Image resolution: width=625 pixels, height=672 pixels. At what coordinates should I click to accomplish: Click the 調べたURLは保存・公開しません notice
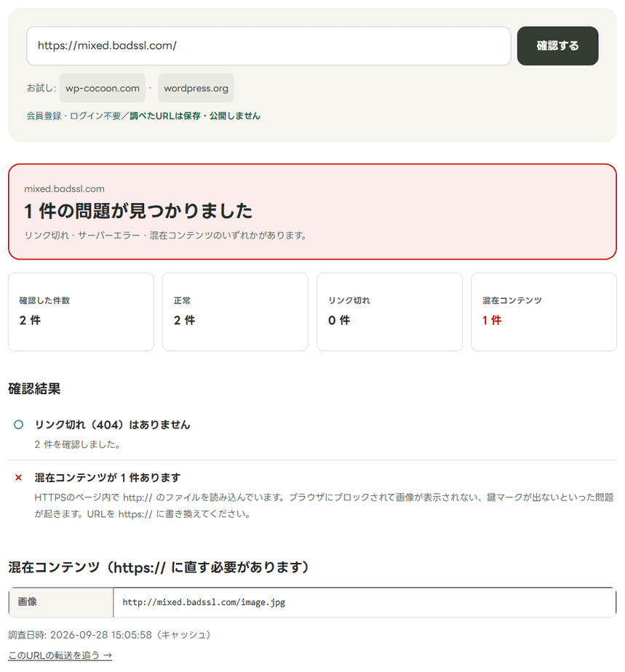coord(195,116)
